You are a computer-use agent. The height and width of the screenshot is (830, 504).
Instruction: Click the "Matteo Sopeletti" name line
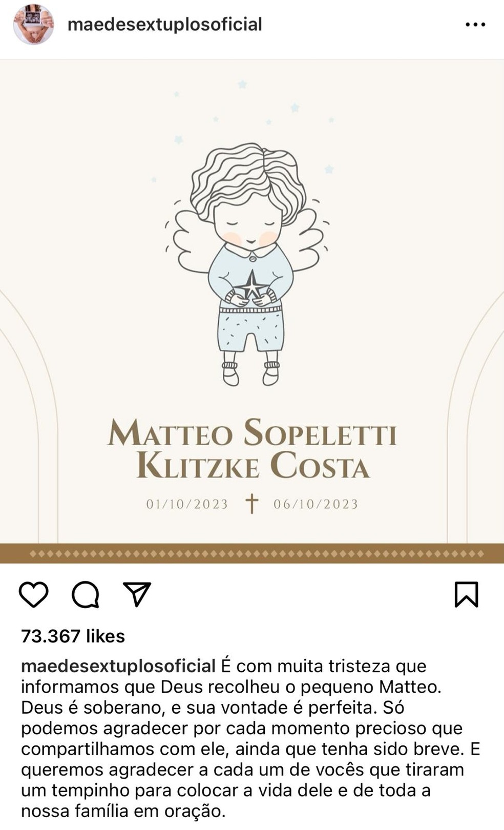251,433
